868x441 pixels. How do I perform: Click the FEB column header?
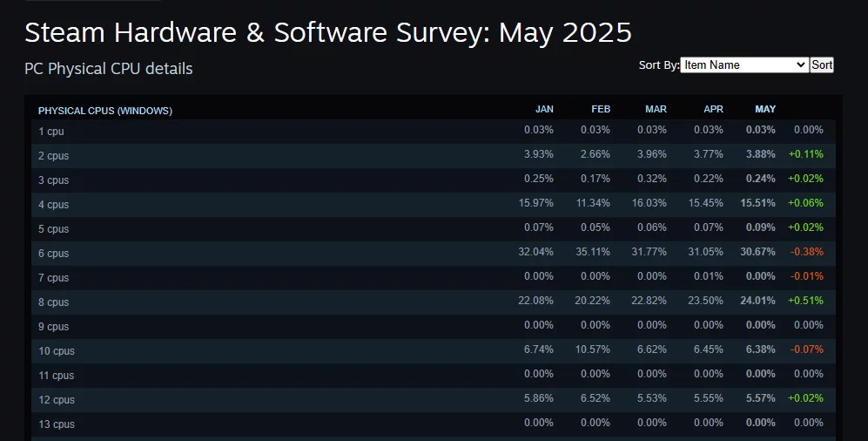point(601,109)
